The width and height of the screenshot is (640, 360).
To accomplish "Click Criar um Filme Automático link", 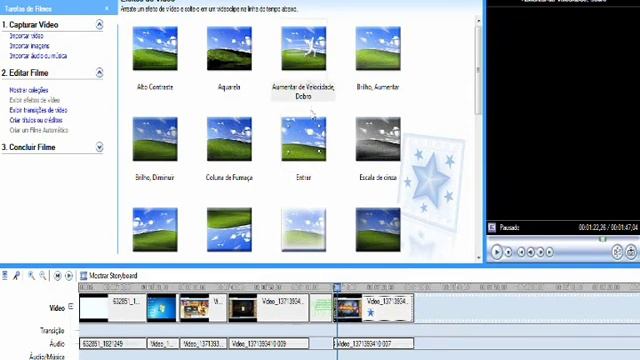I will tap(39, 130).
